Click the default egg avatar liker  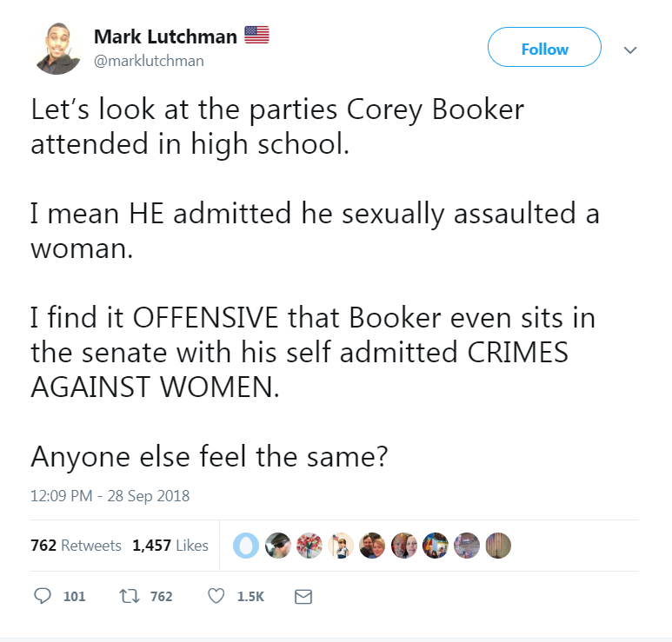(246, 546)
